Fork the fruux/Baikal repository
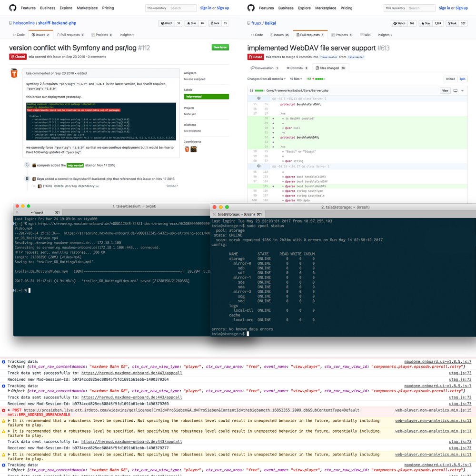 [x=452, y=23]
